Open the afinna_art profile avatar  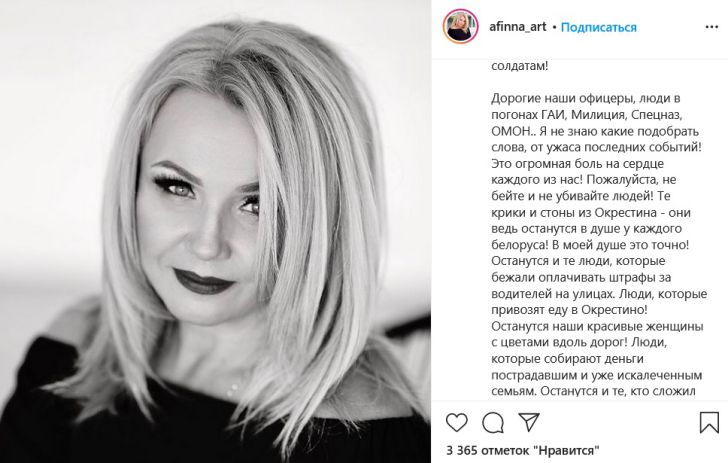(x=461, y=26)
